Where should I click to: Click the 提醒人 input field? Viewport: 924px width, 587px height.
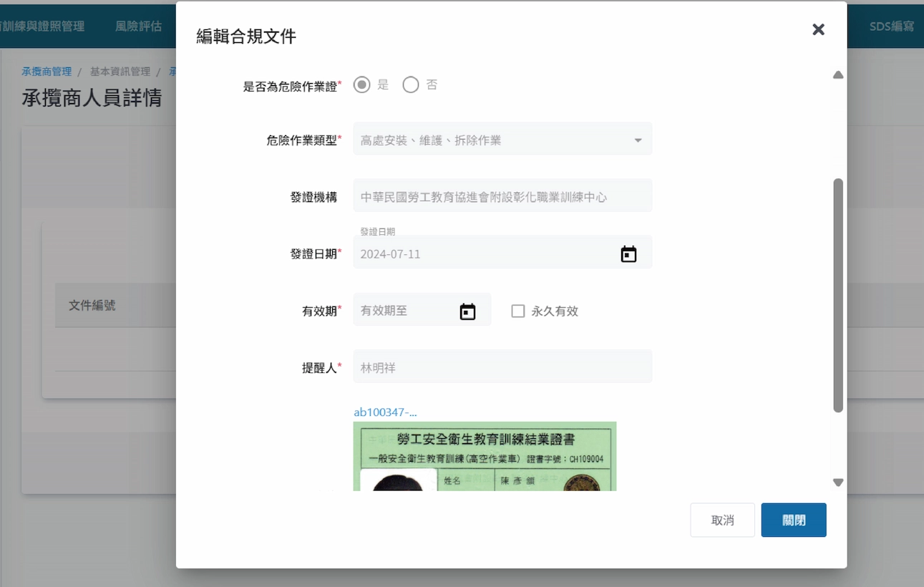point(502,368)
